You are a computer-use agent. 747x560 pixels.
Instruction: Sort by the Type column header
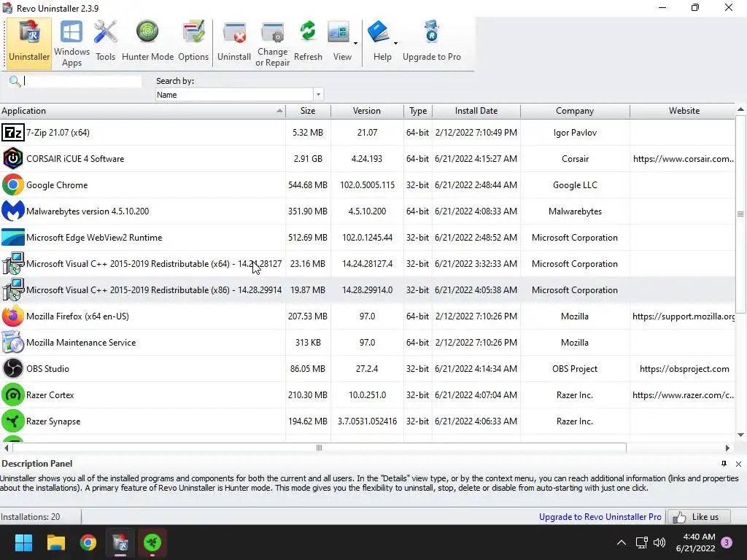pos(418,111)
